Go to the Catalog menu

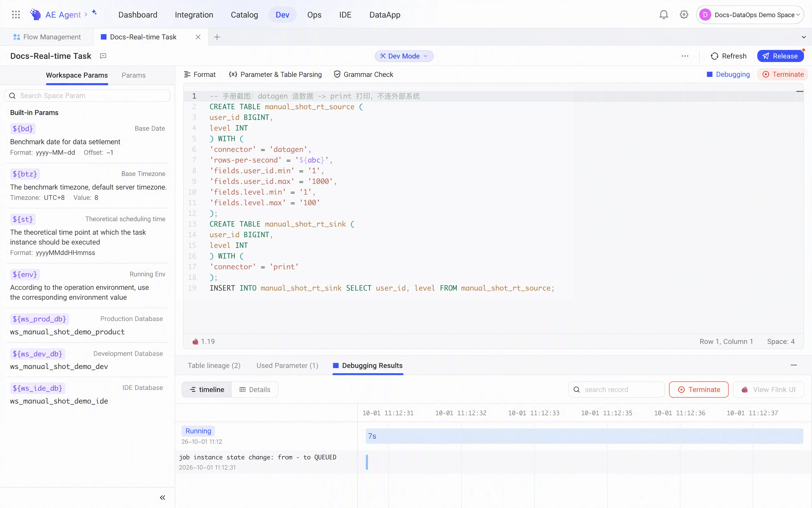point(244,15)
